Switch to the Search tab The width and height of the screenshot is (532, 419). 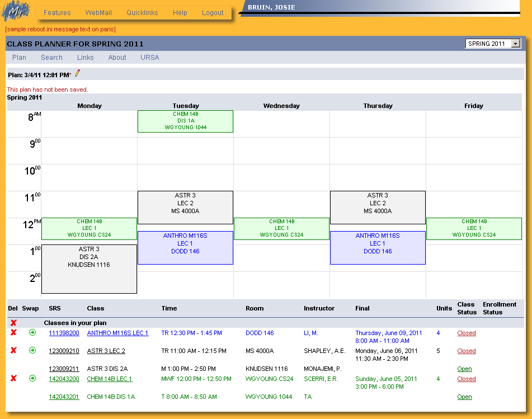point(51,58)
